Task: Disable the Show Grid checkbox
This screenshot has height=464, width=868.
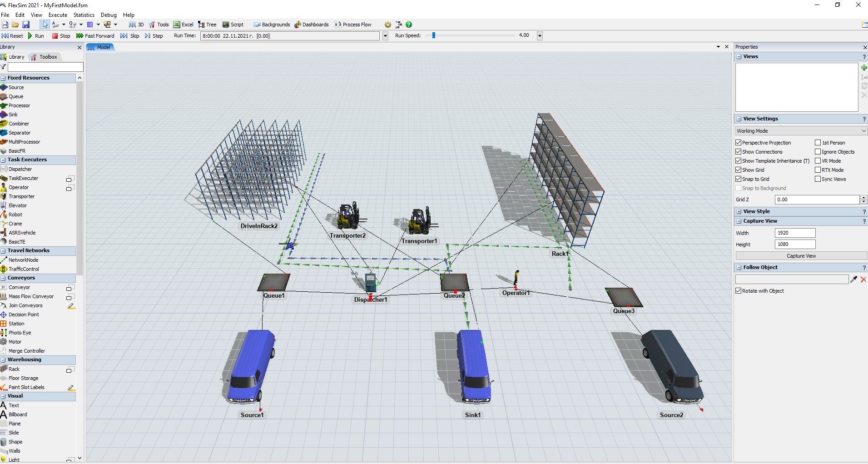Action: click(x=739, y=170)
